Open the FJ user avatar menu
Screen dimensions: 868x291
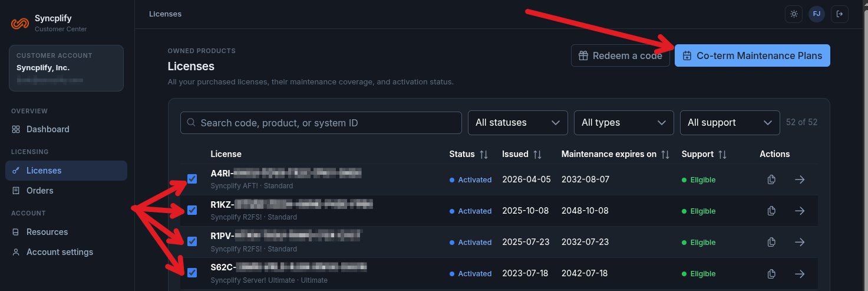click(x=817, y=14)
